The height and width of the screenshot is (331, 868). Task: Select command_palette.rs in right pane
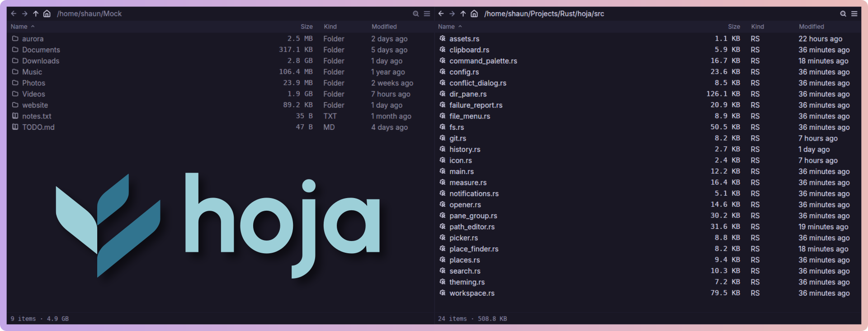tap(648, 61)
